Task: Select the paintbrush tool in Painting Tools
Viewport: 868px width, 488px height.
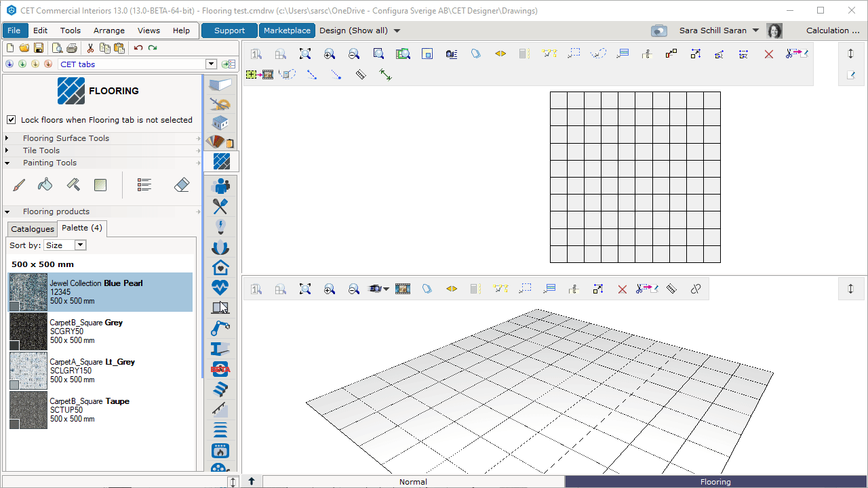Action: (x=19, y=184)
